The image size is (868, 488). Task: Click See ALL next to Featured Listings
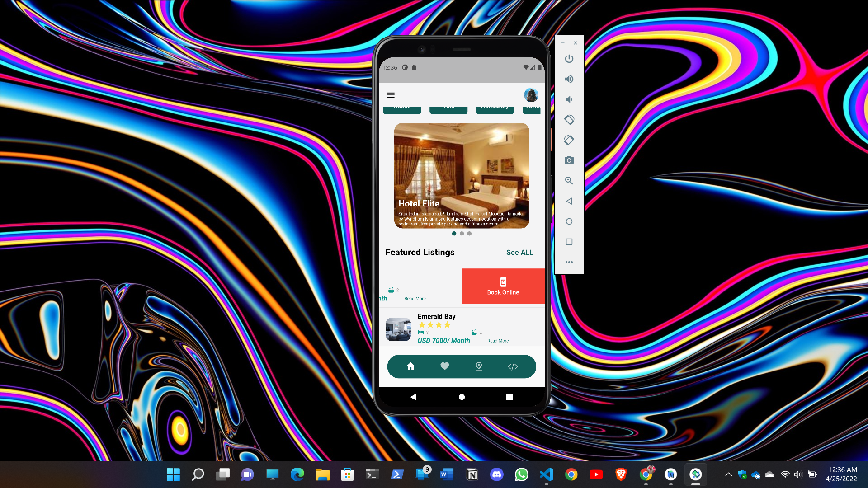click(519, 253)
